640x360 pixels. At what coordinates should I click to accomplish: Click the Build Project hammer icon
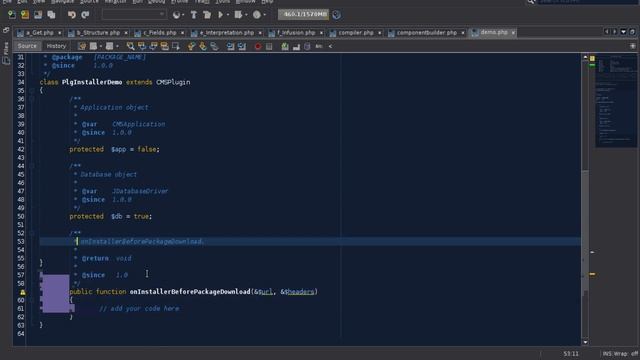pos(194,15)
